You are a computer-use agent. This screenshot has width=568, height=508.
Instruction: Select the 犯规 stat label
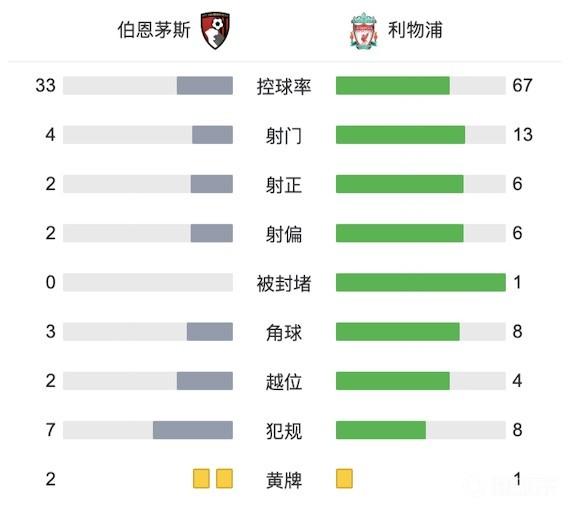point(284,431)
